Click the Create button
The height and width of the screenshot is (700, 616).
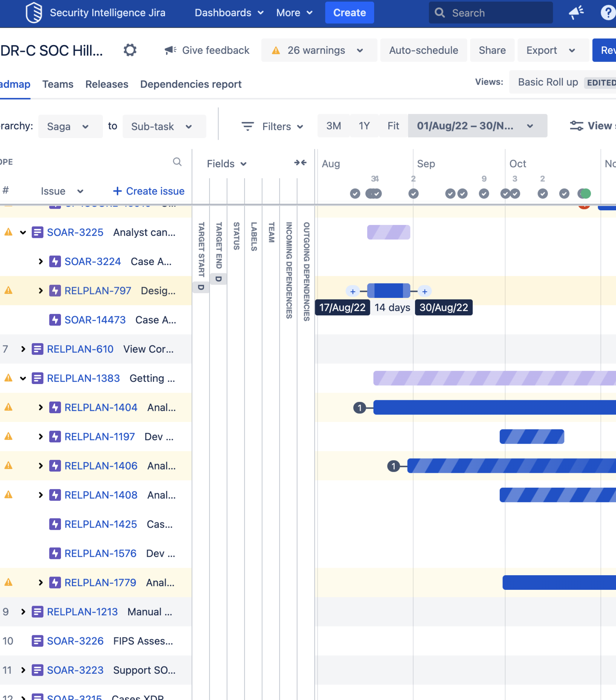(x=349, y=13)
